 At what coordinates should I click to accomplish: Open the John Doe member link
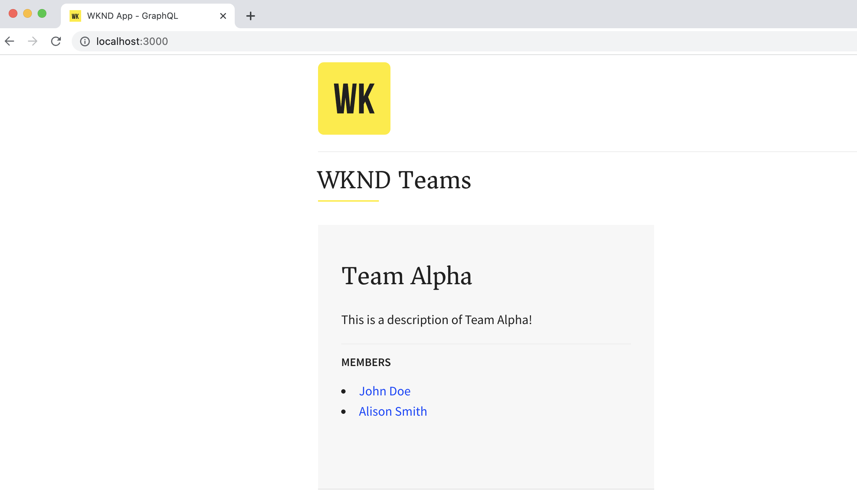[385, 391]
